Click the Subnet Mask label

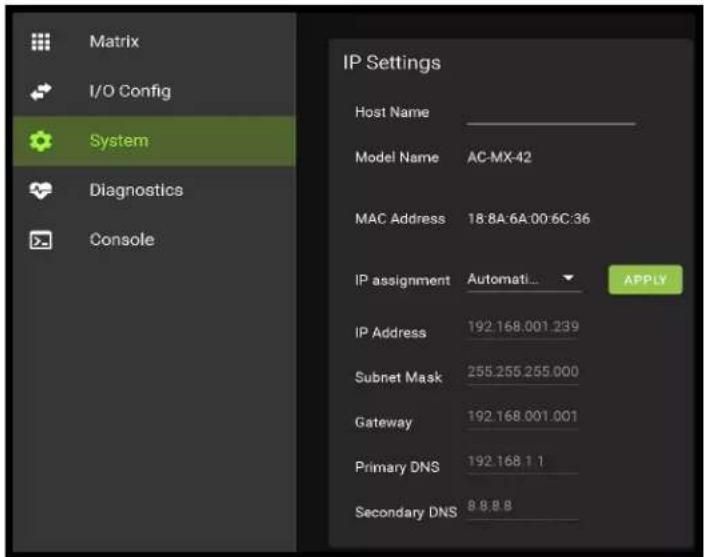point(398,377)
